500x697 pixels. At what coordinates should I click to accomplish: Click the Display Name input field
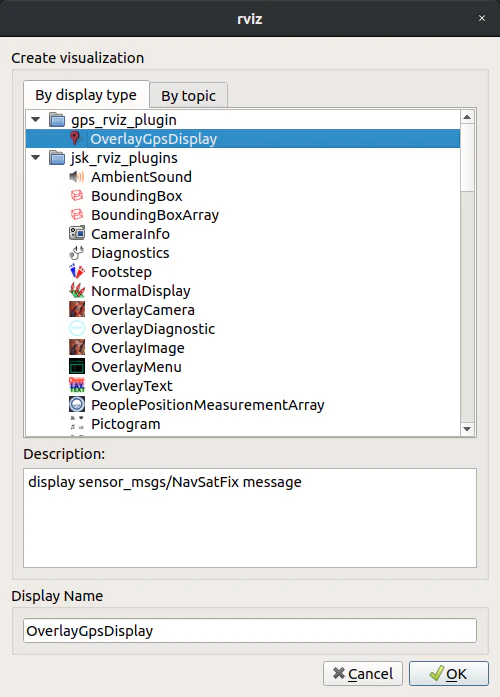click(250, 630)
